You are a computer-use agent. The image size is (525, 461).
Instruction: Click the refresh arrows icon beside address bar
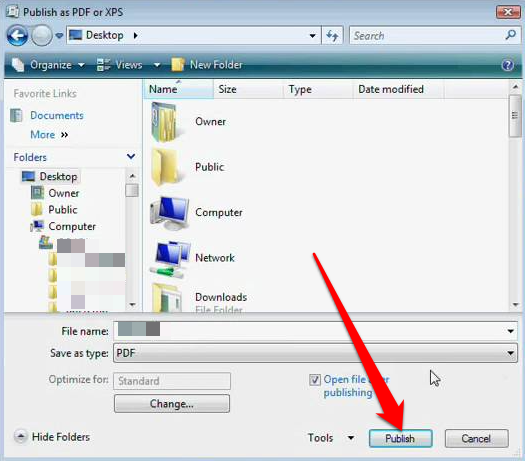[332, 35]
